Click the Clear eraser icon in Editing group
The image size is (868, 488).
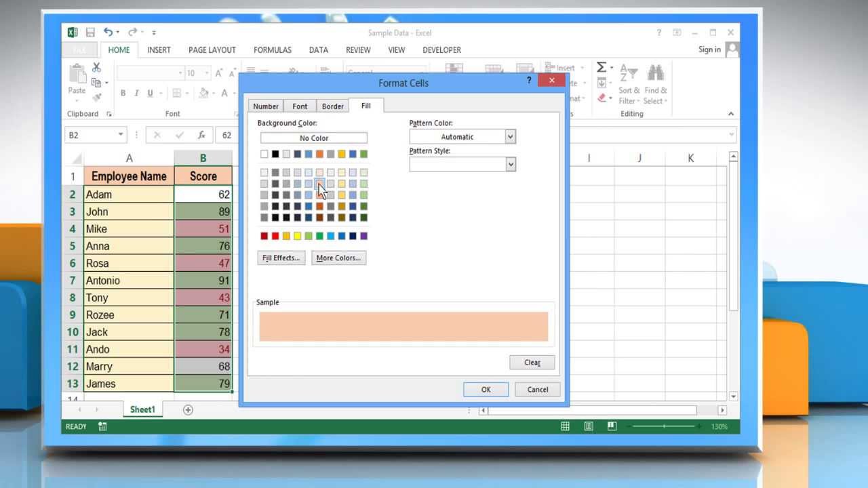tap(601, 98)
